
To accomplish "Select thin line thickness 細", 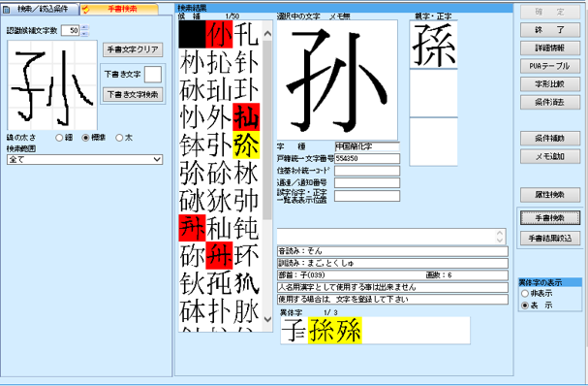I will [x=59, y=138].
